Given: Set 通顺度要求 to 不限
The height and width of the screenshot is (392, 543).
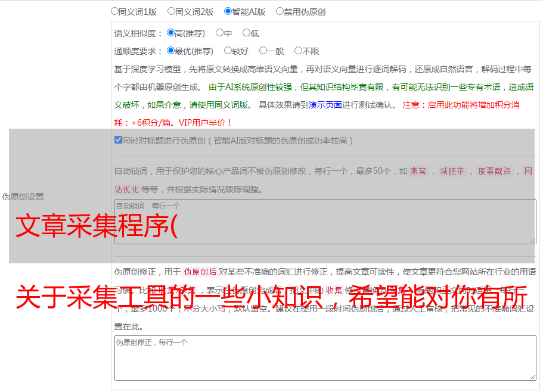Looking at the screenshot, I should click(x=298, y=51).
